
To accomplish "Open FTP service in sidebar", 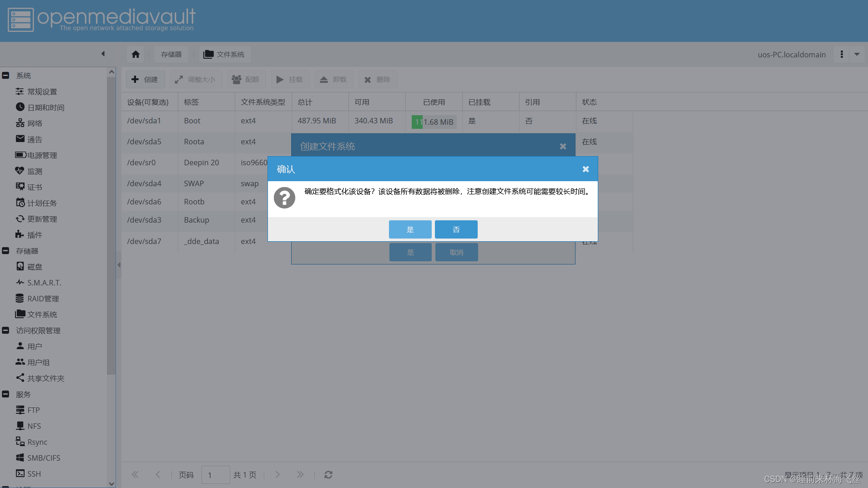I will click(x=28, y=410).
